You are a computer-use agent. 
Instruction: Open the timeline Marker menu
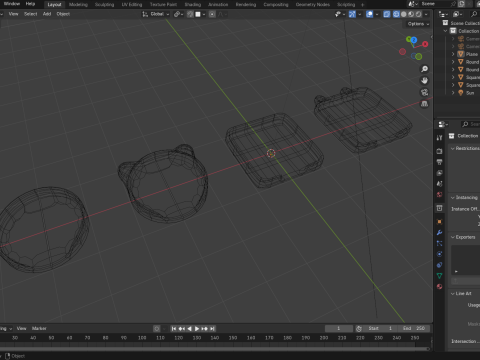39,329
